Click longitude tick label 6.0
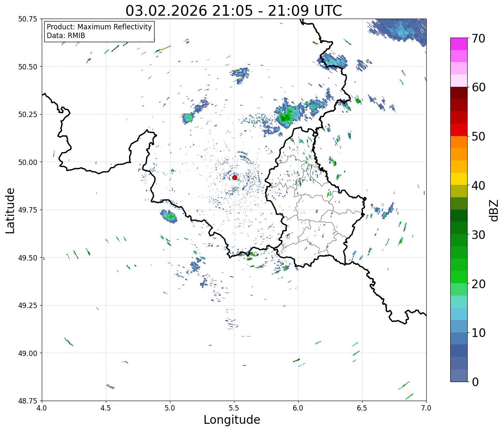The image size is (504, 430). pyautogui.click(x=298, y=408)
